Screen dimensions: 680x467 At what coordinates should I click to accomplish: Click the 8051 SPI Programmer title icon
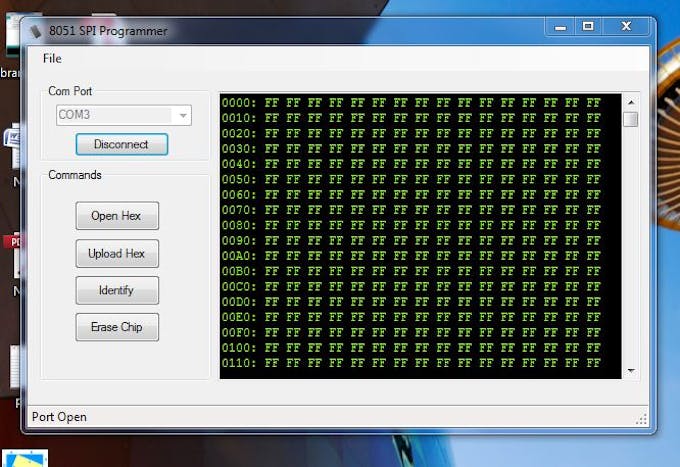click(36, 31)
